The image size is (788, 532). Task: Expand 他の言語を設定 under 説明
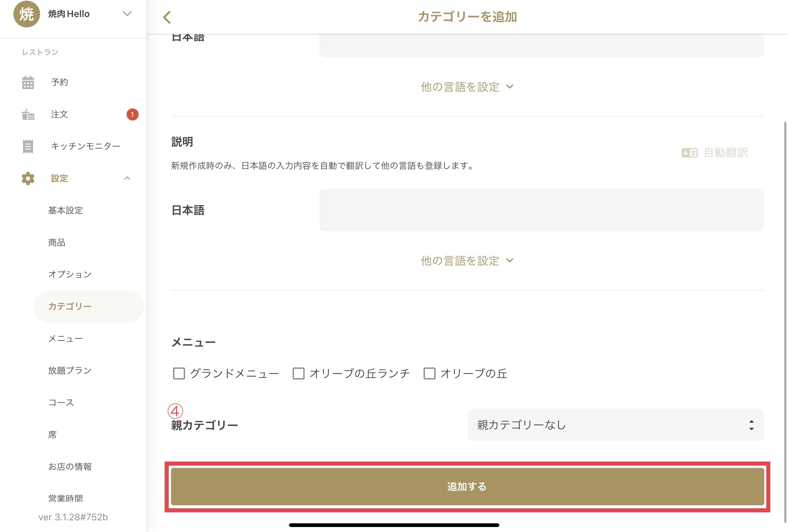(467, 261)
